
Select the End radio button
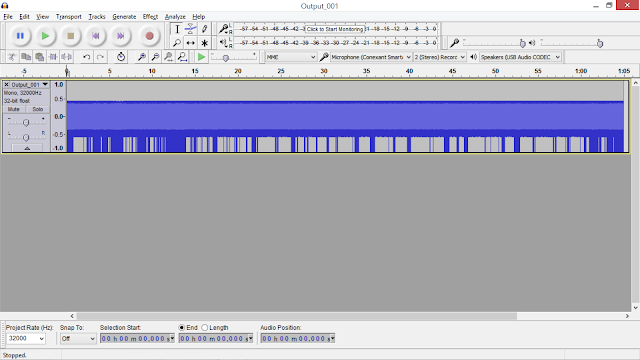[x=182, y=327]
